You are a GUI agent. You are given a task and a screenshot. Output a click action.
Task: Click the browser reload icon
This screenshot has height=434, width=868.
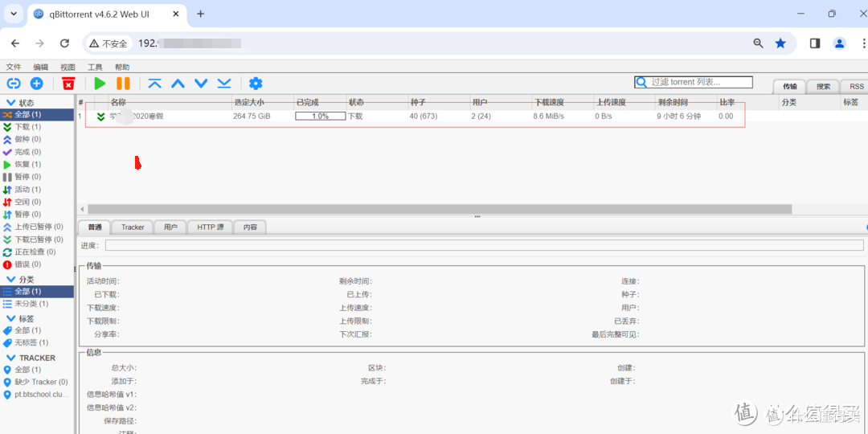click(65, 43)
